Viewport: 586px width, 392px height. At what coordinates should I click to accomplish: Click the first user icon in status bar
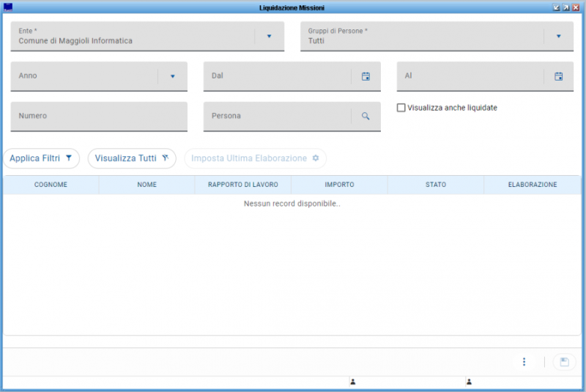[x=353, y=382]
